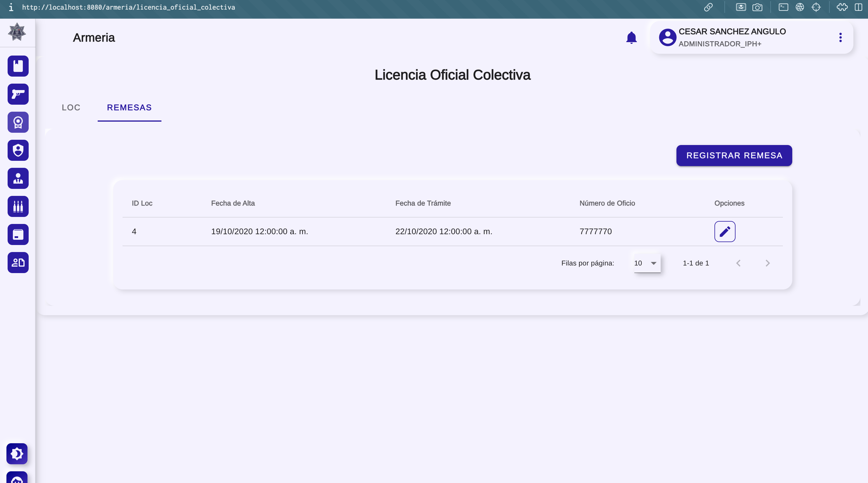
Task: Click REGISTRAR REMESA button
Action: point(734,155)
